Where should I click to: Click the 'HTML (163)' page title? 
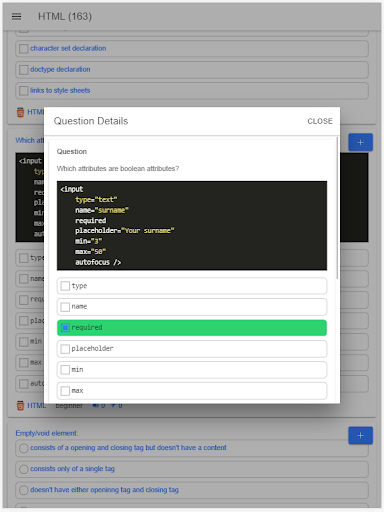tap(65, 16)
